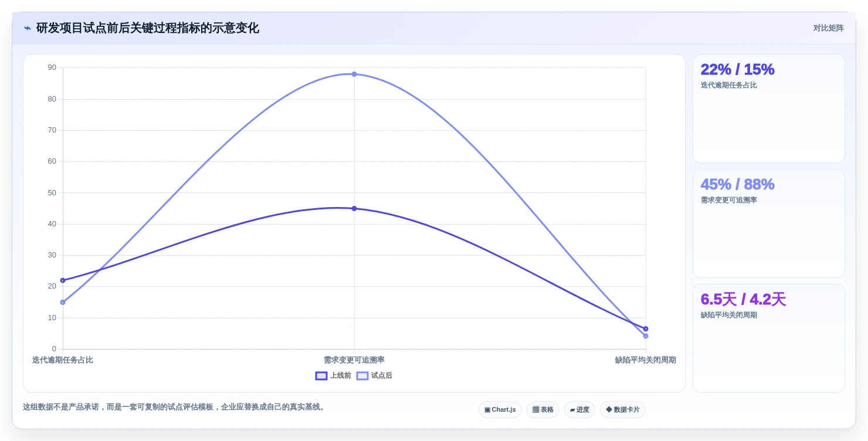Image resolution: width=868 pixels, height=441 pixels.
Task: Click the 22% / 15% card value
Action: point(737,69)
